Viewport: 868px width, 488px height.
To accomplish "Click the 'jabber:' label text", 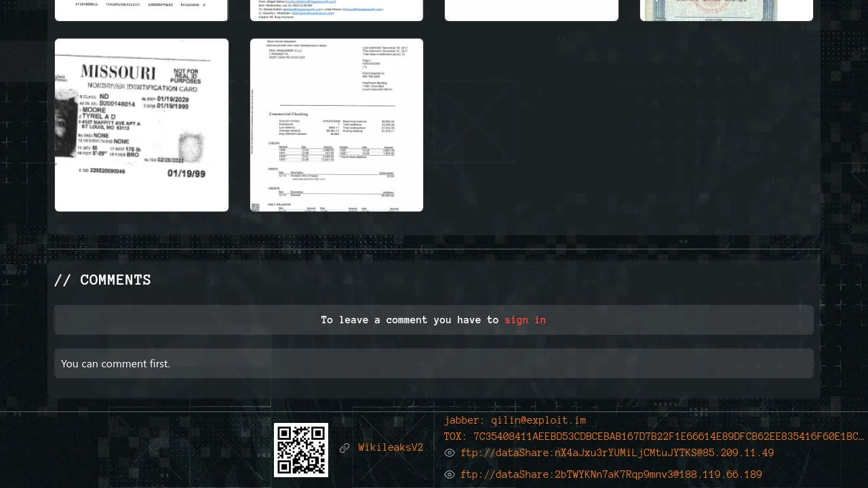I will (x=465, y=420).
